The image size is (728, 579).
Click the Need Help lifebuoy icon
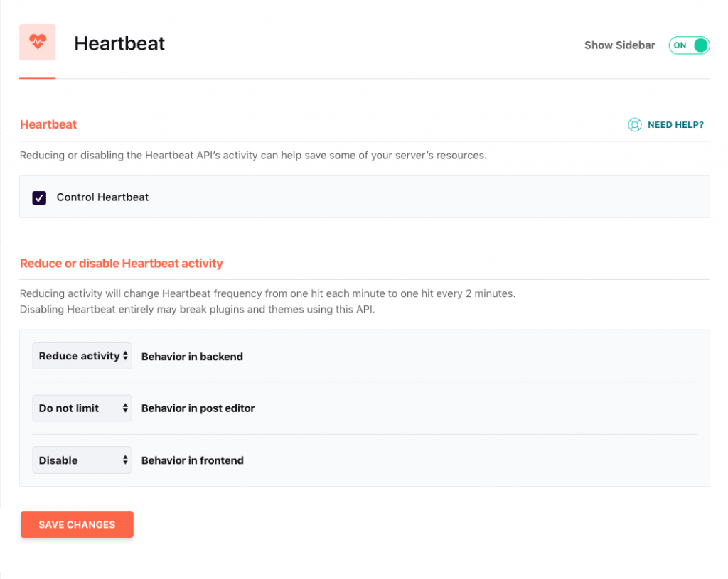point(634,125)
